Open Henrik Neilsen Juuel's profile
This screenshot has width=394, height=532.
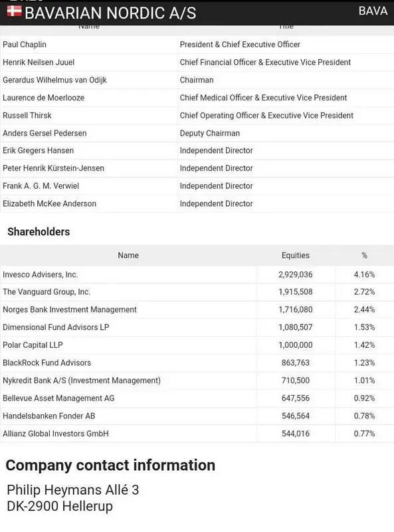click(x=39, y=63)
